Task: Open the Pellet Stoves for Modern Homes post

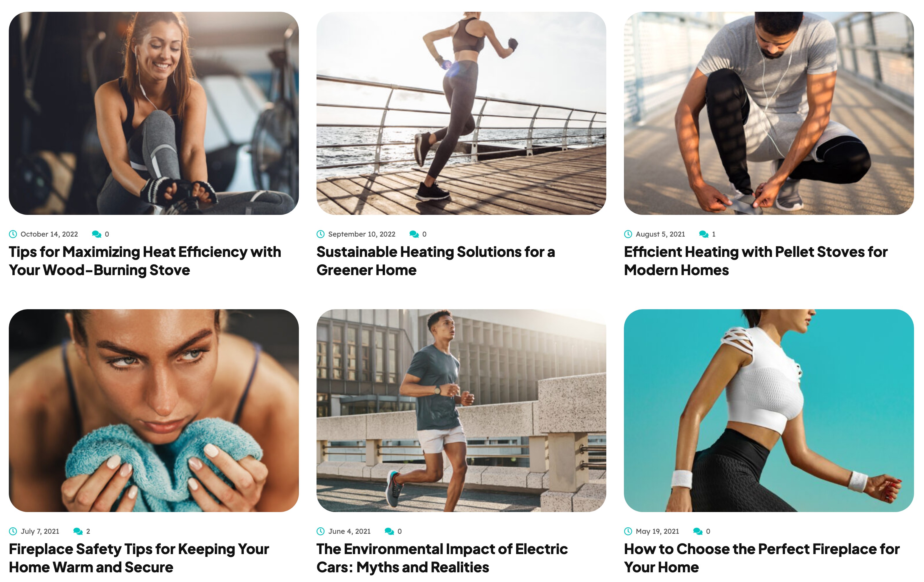Action: [x=756, y=261]
